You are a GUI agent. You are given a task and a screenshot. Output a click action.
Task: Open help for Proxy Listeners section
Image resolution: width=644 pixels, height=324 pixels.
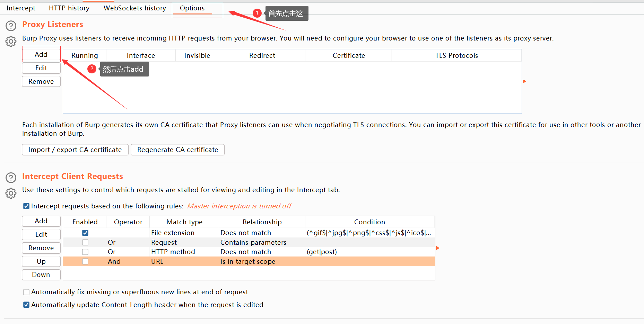(11, 26)
